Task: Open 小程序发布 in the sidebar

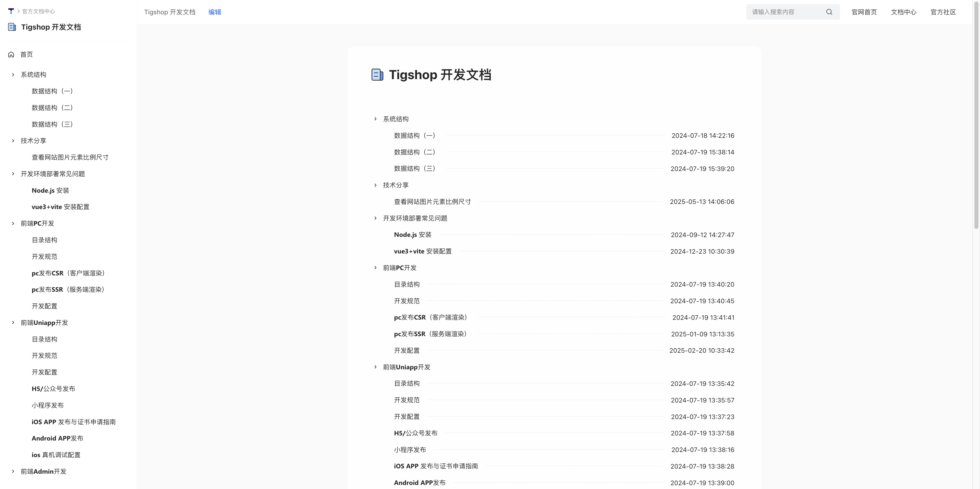Action: coord(47,405)
